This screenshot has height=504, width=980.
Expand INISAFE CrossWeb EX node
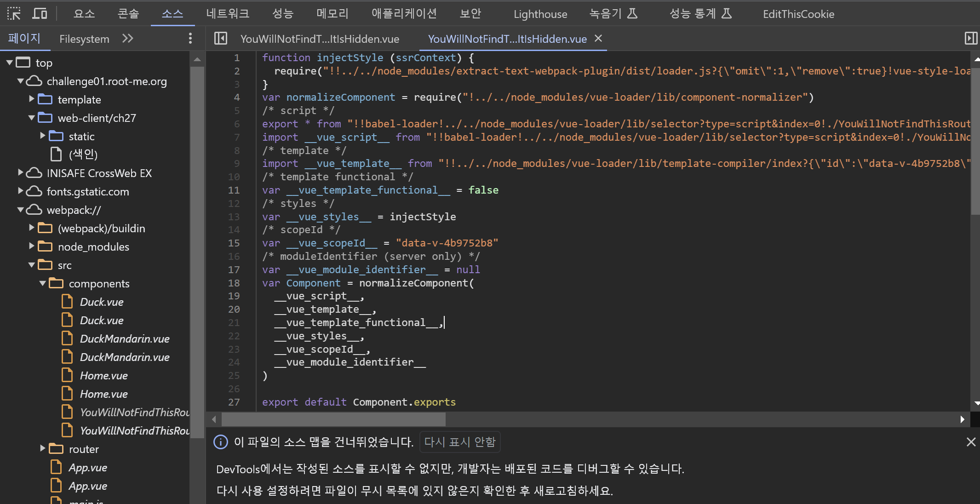tap(21, 173)
